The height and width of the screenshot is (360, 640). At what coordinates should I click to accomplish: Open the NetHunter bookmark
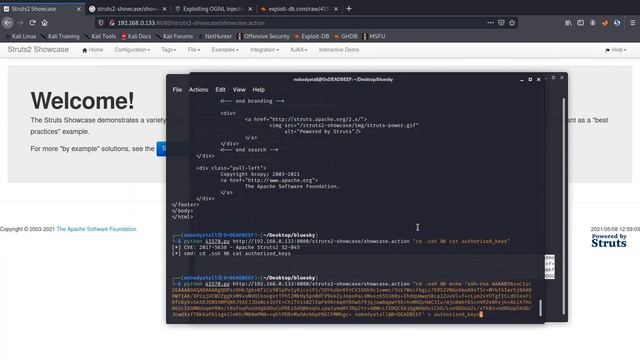coord(215,36)
